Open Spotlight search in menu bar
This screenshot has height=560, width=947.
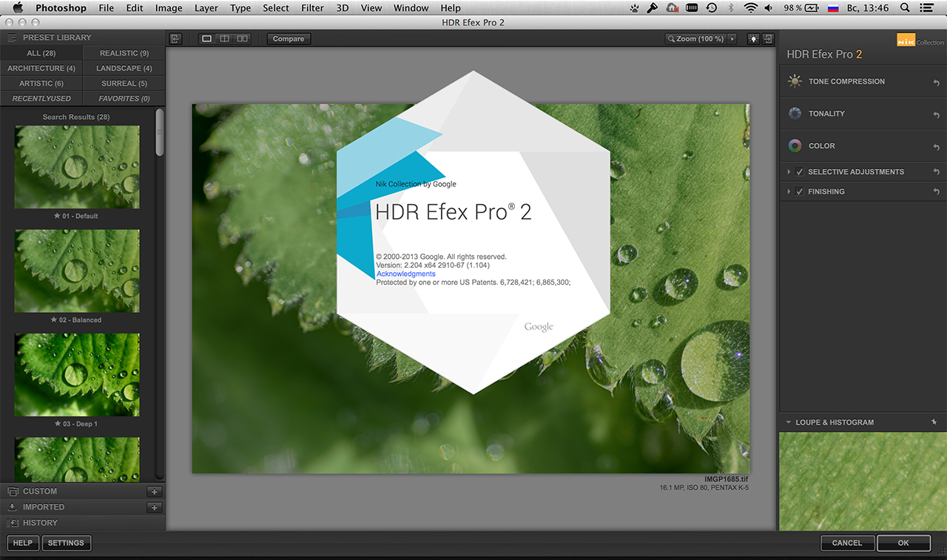click(x=906, y=8)
